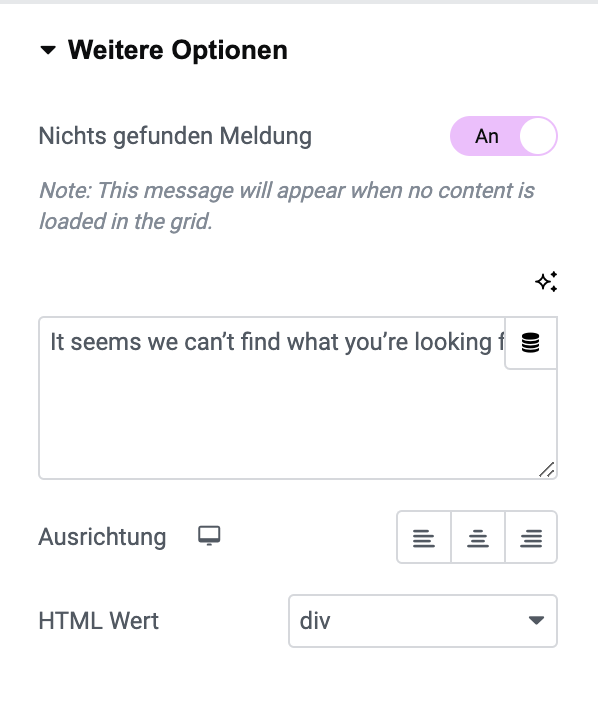598x722 pixels.
Task: Click the HTML Wert dropdown arrow
Action: pos(536,621)
